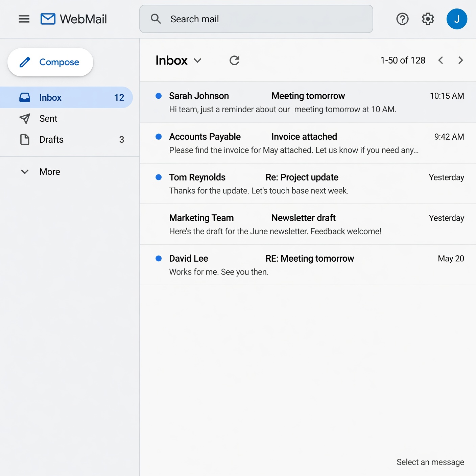The image size is (476, 476).
Task: Click the Search mail field
Action: 256,19
